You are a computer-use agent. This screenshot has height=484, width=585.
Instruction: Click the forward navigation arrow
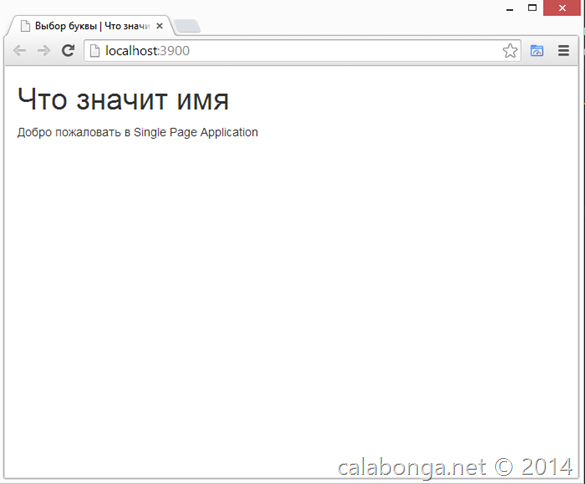click(44, 50)
